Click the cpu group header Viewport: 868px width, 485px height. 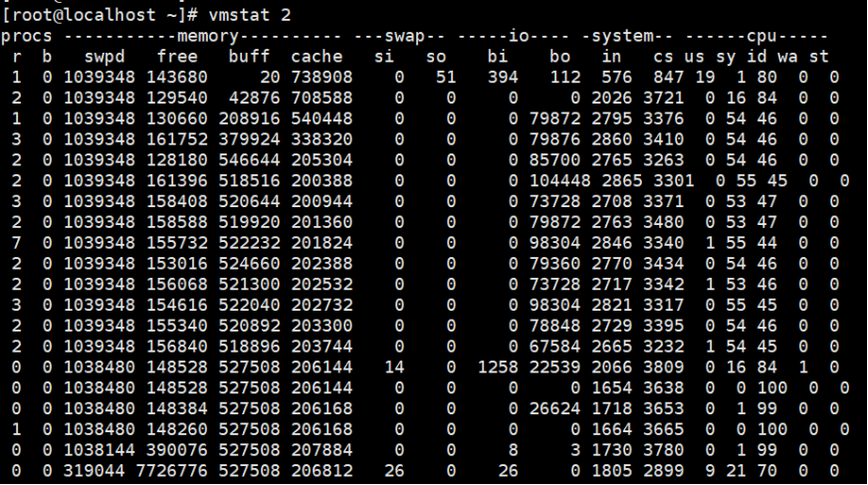pos(767,36)
